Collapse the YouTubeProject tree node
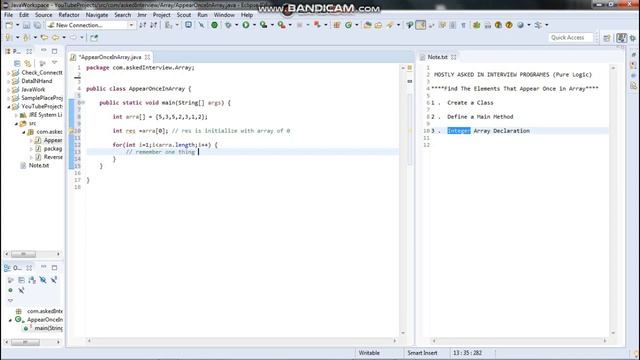The width and height of the screenshot is (640, 360). [x=9, y=107]
